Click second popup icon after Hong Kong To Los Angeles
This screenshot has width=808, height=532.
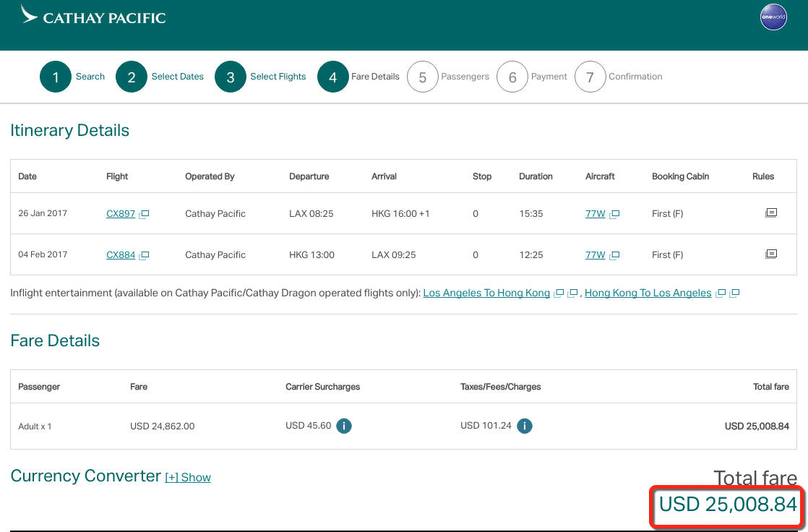click(734, 293)
